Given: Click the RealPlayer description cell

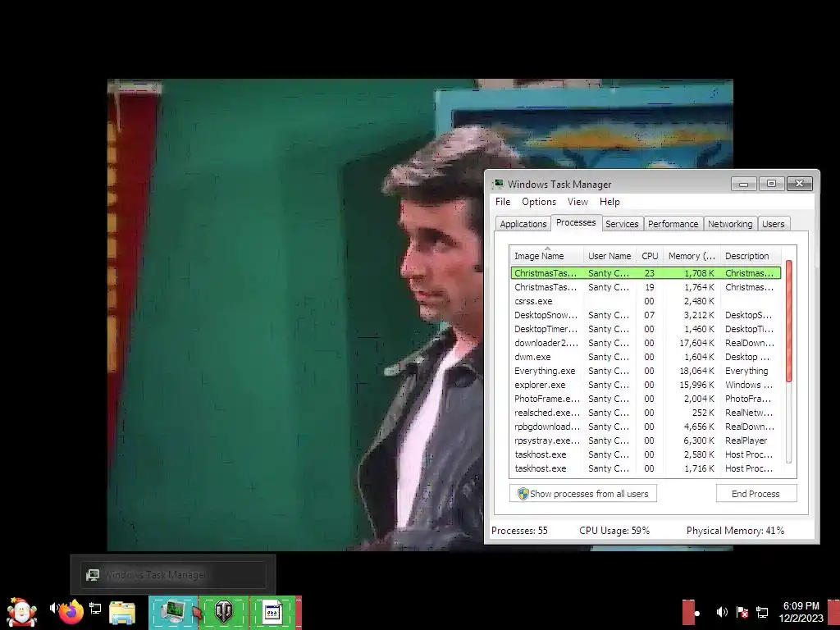Looking at the screenshot, I should tap(746, 441).
